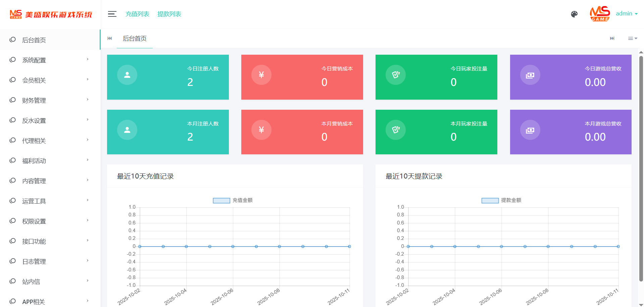The width and height of the screenshot is (644, 307).
Task: Click the money icon on 今日游戏总营收 card
Action: point(530,75)
